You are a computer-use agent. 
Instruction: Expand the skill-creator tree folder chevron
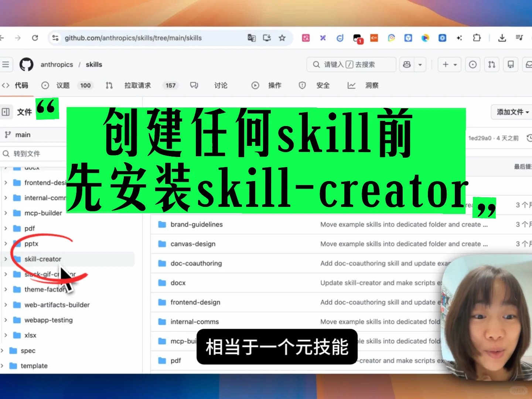pos(6,259)
